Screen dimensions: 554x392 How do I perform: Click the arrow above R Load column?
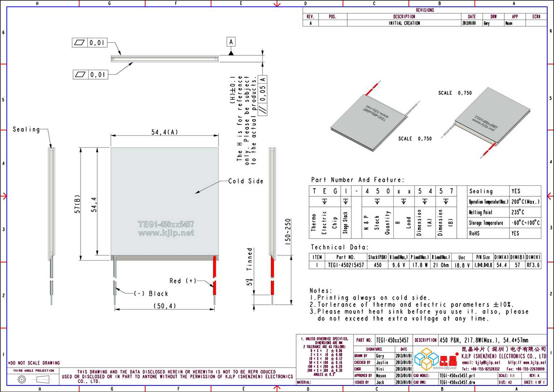pos(403,201)
